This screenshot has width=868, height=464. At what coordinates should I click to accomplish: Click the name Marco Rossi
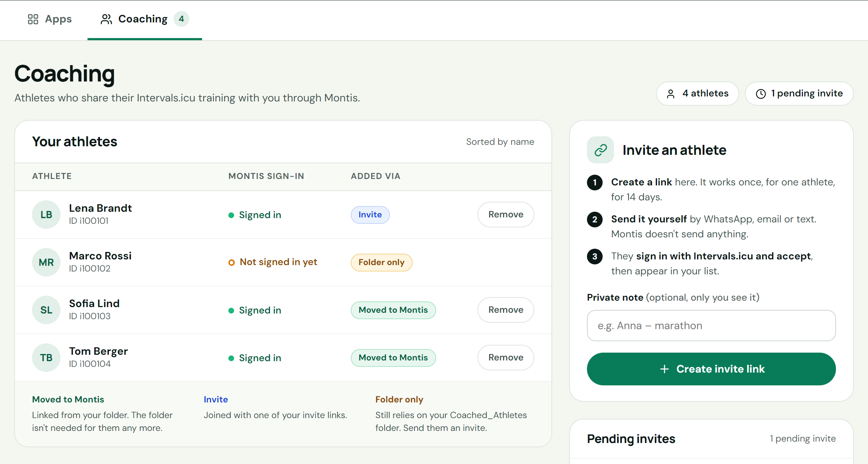[100, 256]
